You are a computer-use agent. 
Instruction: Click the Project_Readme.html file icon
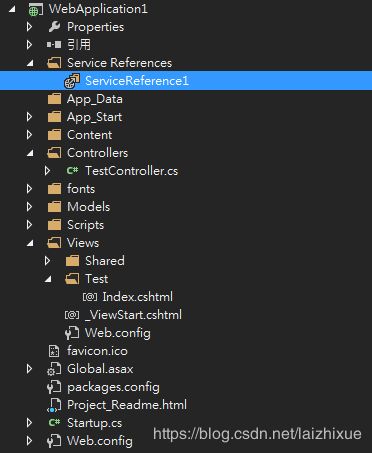pos(54,405)
